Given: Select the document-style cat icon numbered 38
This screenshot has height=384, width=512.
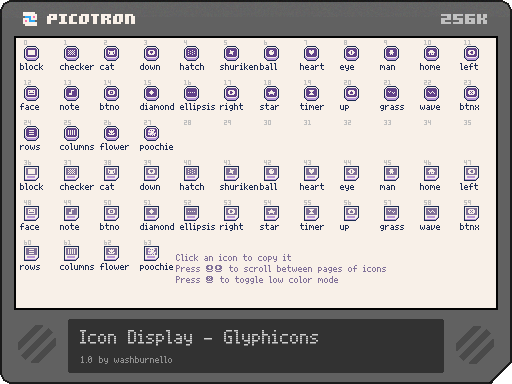Looking at the screenshot, I should point(111,173).
